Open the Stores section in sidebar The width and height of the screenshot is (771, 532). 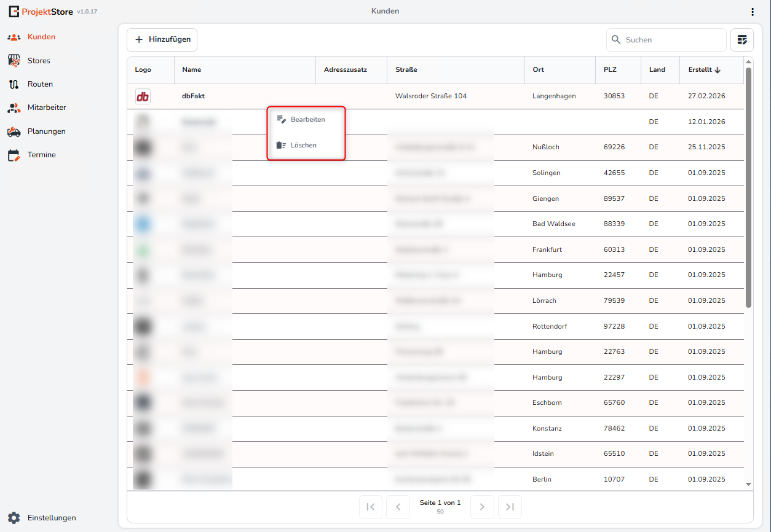tap(38, 61)
